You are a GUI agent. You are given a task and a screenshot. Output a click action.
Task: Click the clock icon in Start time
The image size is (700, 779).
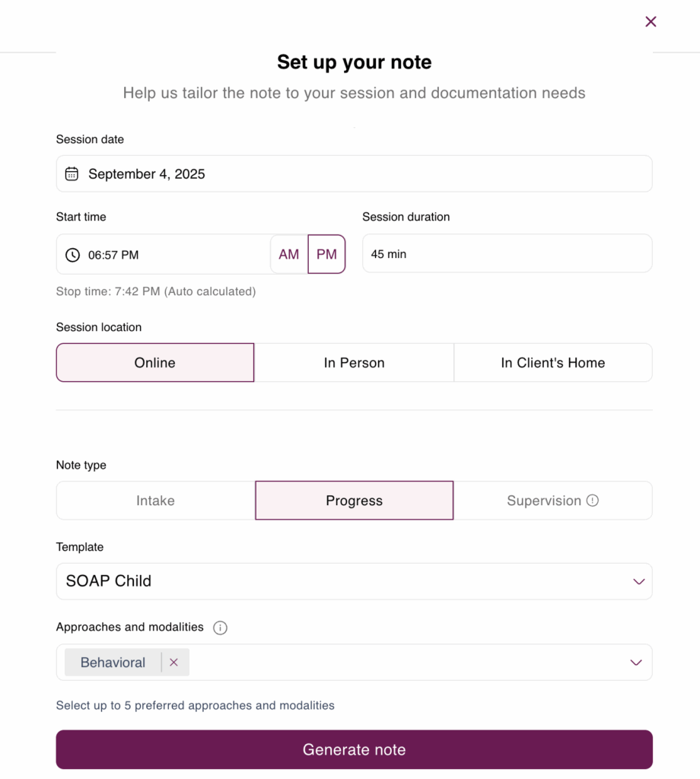72,255
